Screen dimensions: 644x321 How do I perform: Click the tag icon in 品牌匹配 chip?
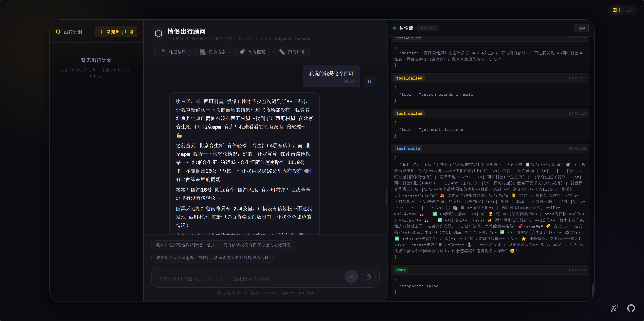tap(242, 52)
